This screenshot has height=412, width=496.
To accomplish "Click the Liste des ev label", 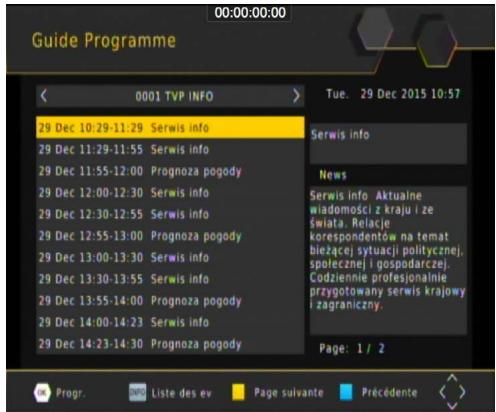I will (181, 393).
